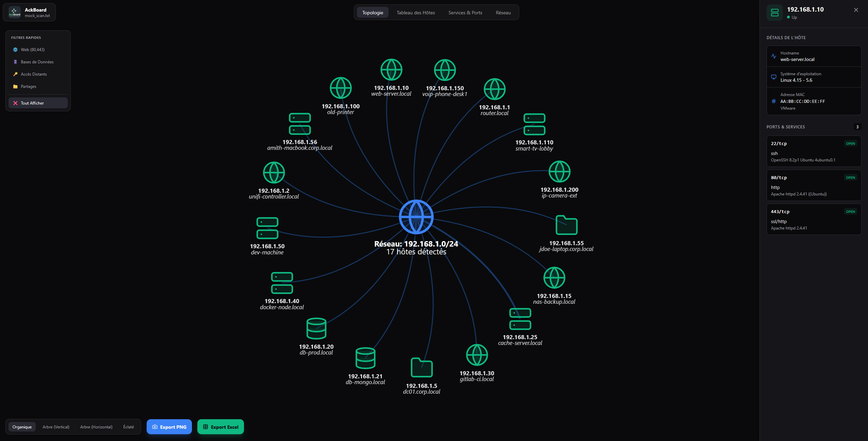The height and width of the screenshot is (441, 868).
Task: Select the 192.168.1.150 voip-phone-desk1 node icon
Action: point(445,70)
